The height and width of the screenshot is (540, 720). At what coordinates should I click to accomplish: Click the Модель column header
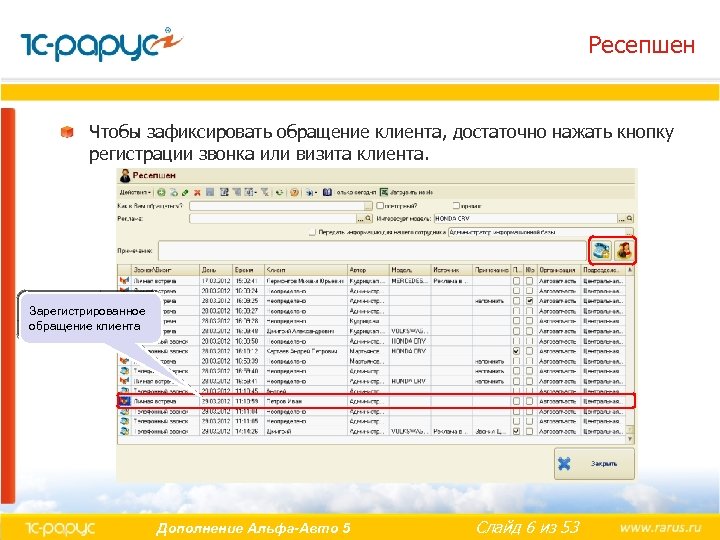click(x=410, y=270)
